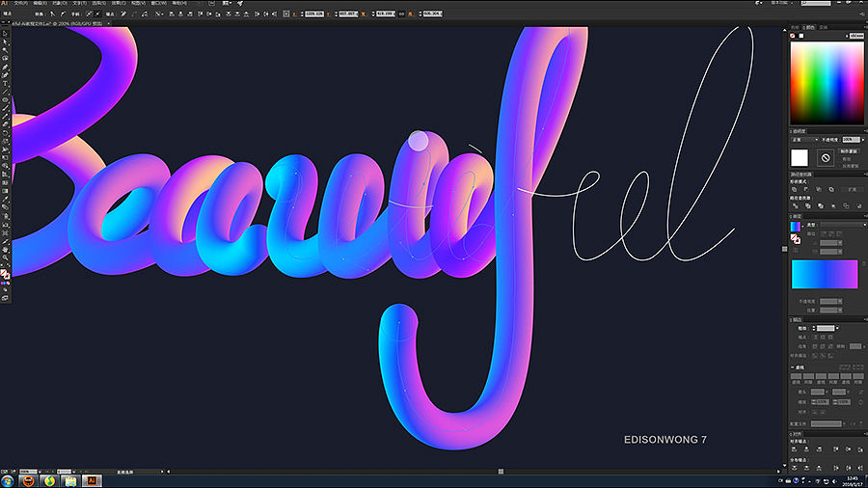The height and width of the screenshot is (488, 868).
Task: Click horizontal align center in Align panel
Action: click(806, 449)
